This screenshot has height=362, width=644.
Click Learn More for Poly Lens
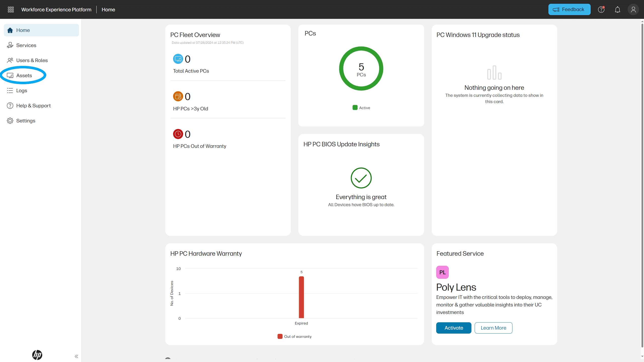pos(493,328)
